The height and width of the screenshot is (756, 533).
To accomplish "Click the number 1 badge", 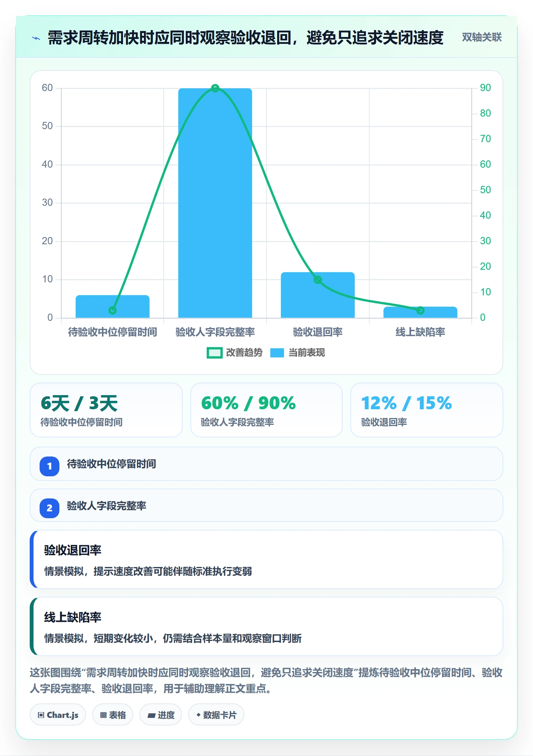I will pyautogui.click(x=49, y=466).
